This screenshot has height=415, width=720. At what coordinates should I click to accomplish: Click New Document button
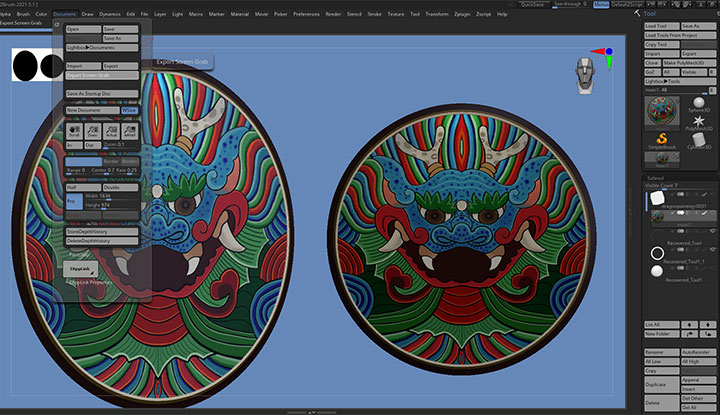pyautogui.click(x=92, y=110)
